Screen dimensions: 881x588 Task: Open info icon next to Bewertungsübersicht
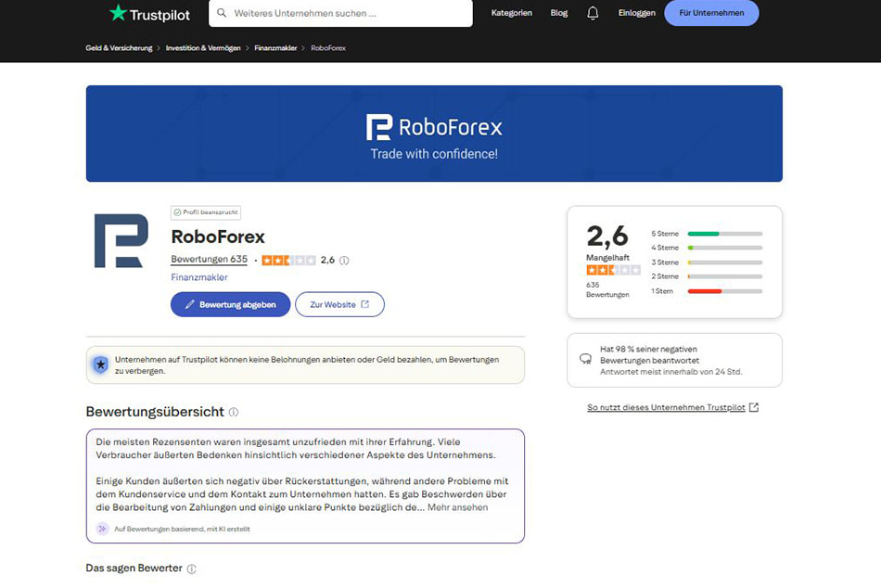(x=234, y=412)
